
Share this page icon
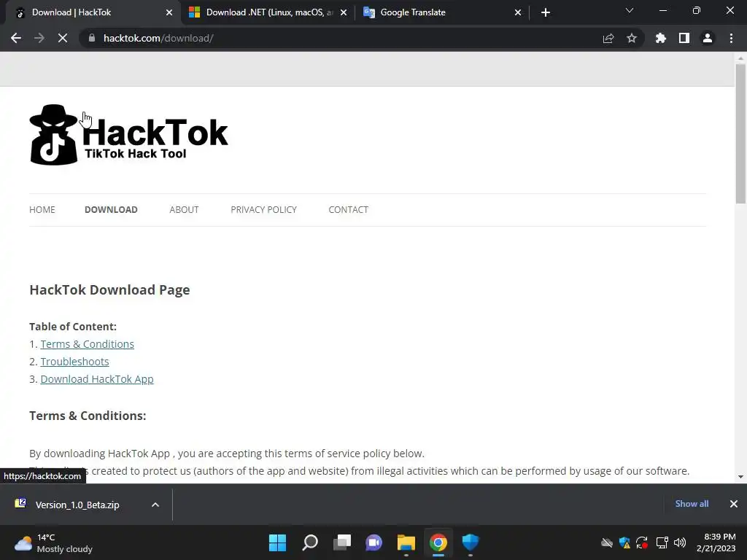pyautogui.click(x=608, y=38)
